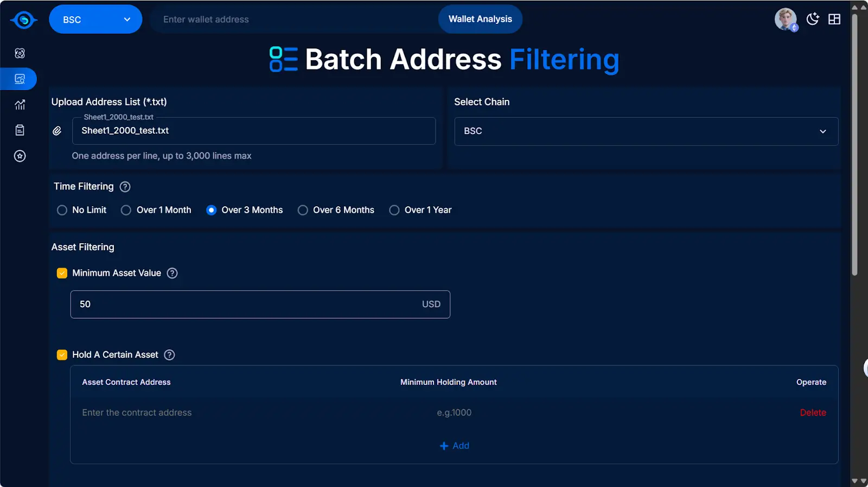This screenshot has width=868, height=487.
Task: Select the Over 6 Months radio option
Action: [x=303, y=210]
